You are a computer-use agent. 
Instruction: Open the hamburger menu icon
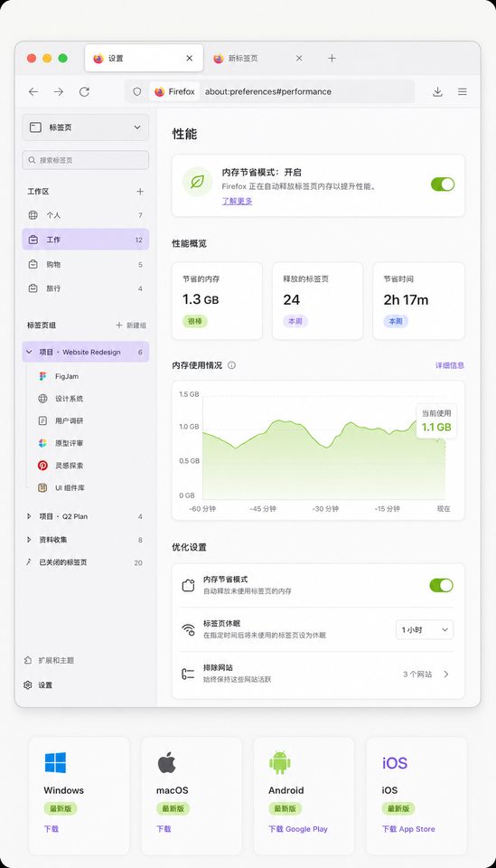pos(463,92)
